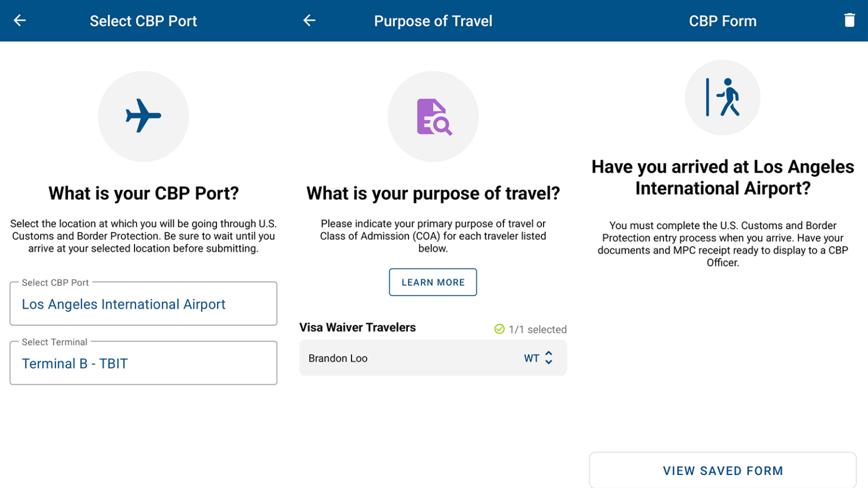The height and width of the screenshot is (488, 868).
Task: Click the VIEW SAVED FORM button
Action: (x=723, y=470)
